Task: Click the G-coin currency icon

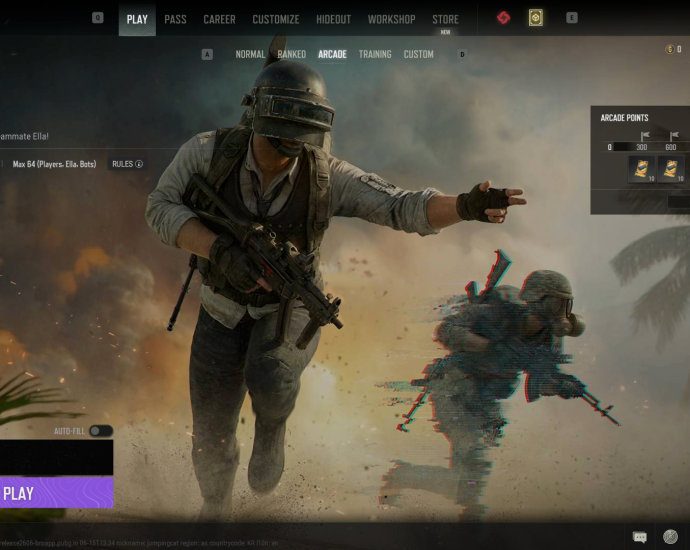Action: pos(670,49)
